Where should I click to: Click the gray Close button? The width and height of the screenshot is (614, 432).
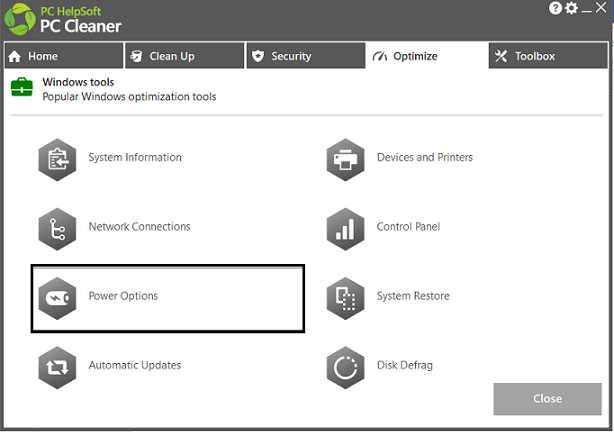(x=547, y=399)
